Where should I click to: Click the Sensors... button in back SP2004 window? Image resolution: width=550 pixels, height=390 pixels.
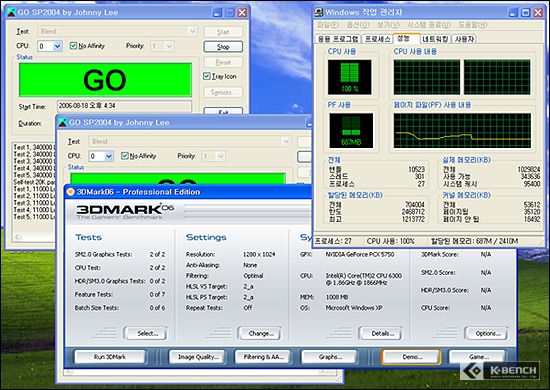point(223,92)
